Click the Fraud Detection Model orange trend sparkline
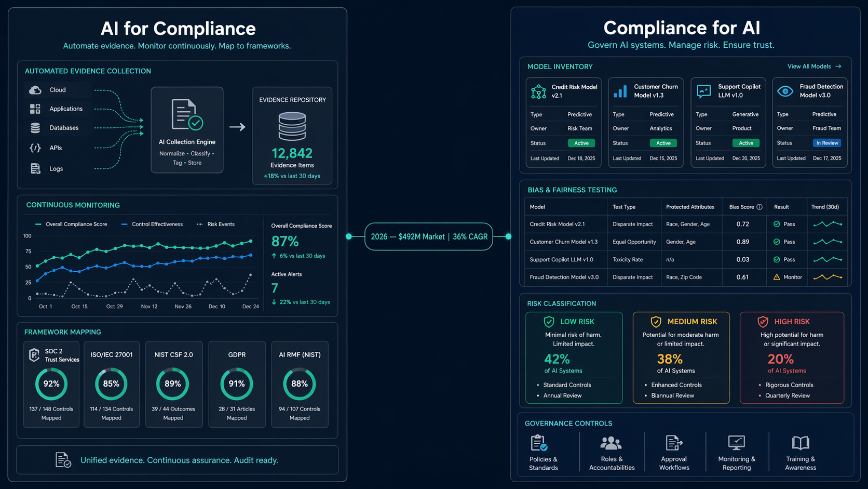Screen dimensions: 868x489 click(828, 277)
